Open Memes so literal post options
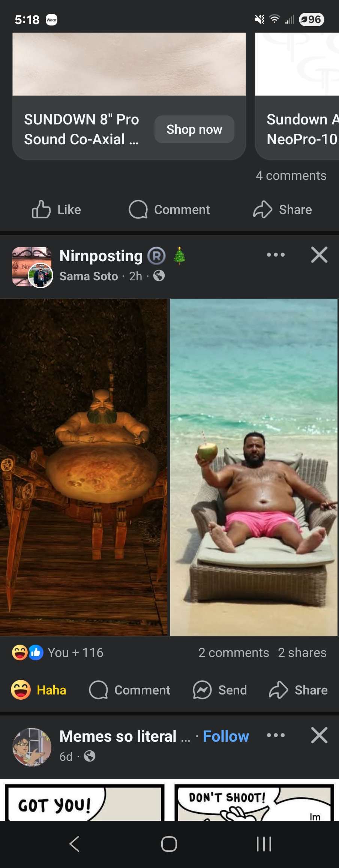339x868 pixels. coord(276,735)
